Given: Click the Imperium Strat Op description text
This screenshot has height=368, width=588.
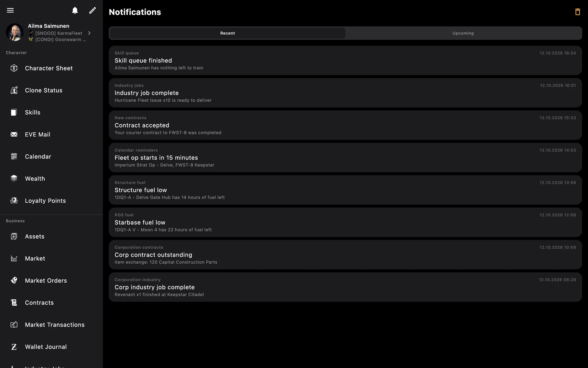Looking at the screenshot, I should pyautogui.click(x=164, y=165).
